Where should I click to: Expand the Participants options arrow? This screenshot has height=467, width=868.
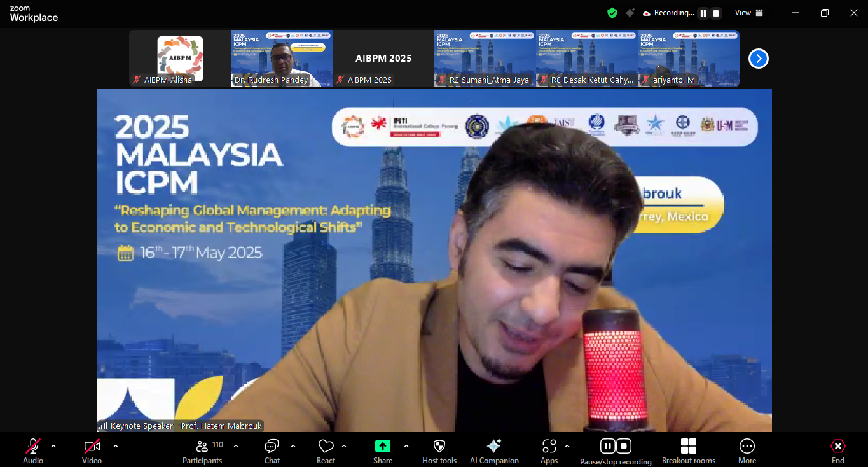tap(236, 446)
